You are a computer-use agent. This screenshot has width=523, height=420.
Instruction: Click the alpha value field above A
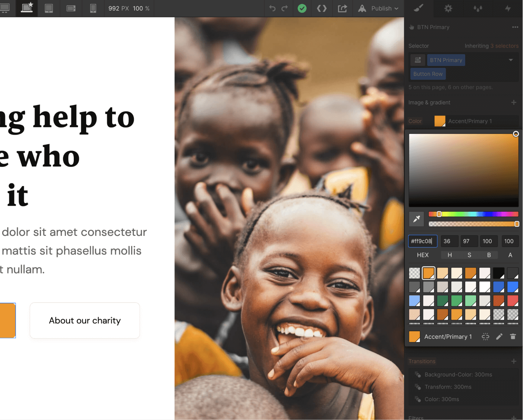coord(510,241)
